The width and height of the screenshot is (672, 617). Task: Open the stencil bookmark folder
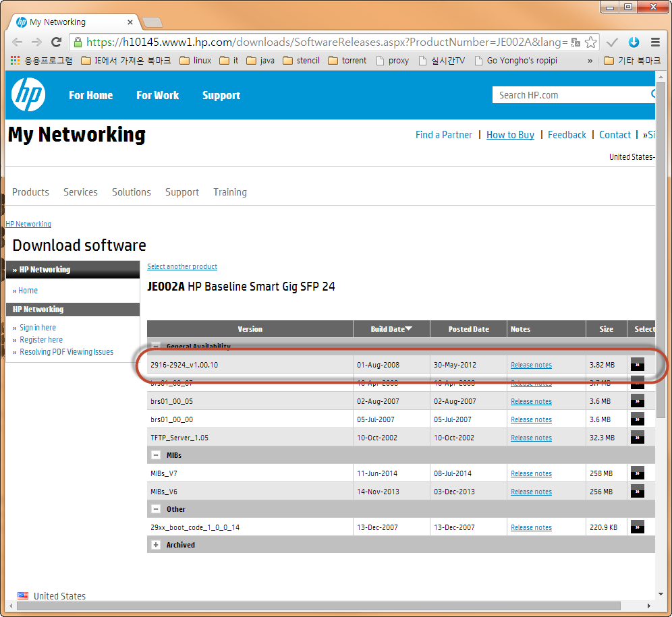click(302, 61)
